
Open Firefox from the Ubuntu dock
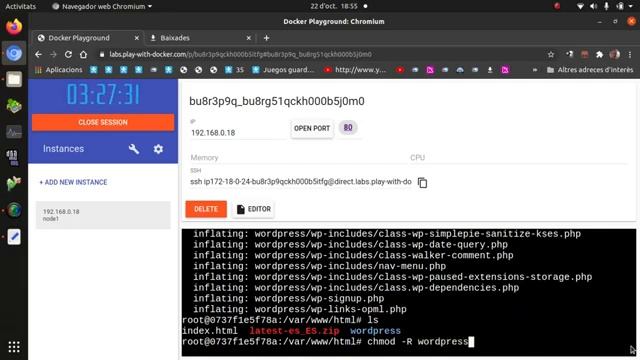pos(14,27)
